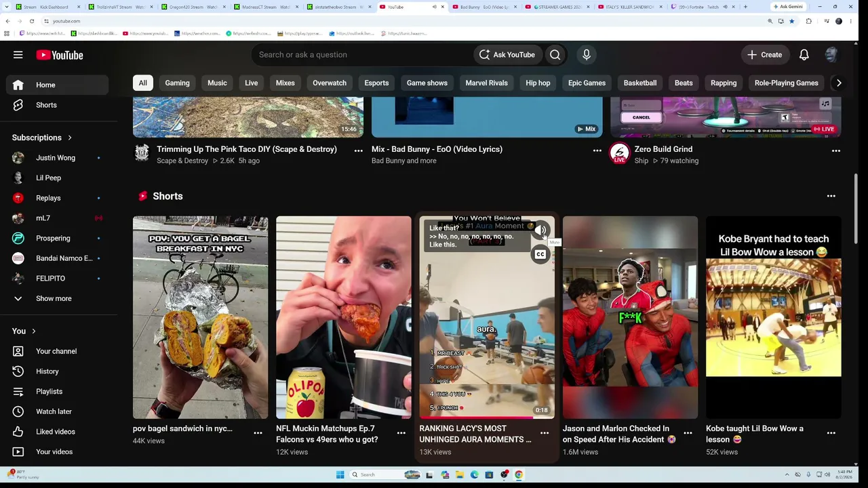Expand the You section chevron

33,331
